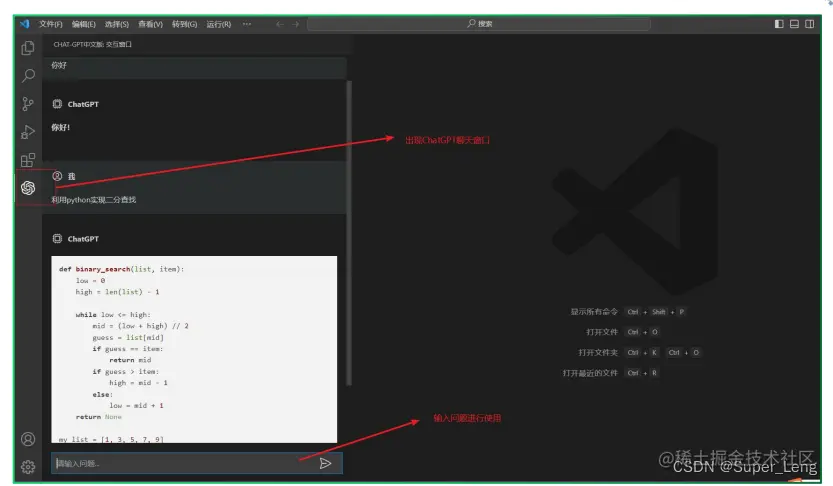Click the send arrow icon in chat input

[x=325, y=464]
